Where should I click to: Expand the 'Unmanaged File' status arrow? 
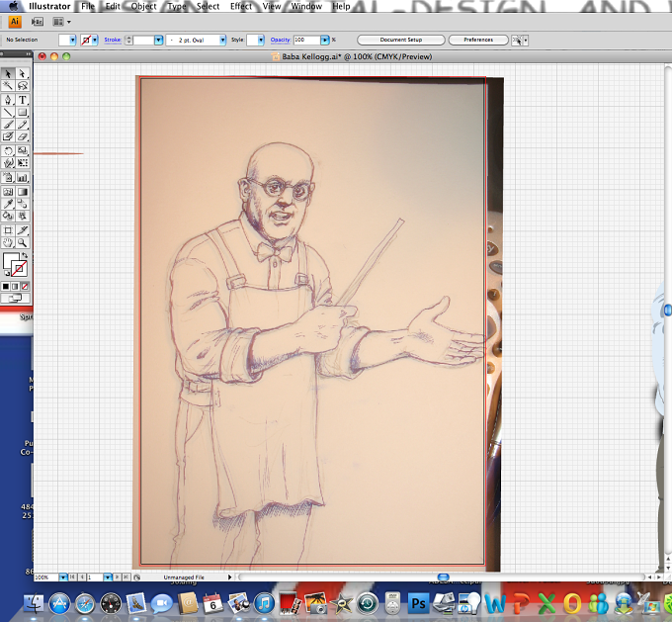[229, 578]
